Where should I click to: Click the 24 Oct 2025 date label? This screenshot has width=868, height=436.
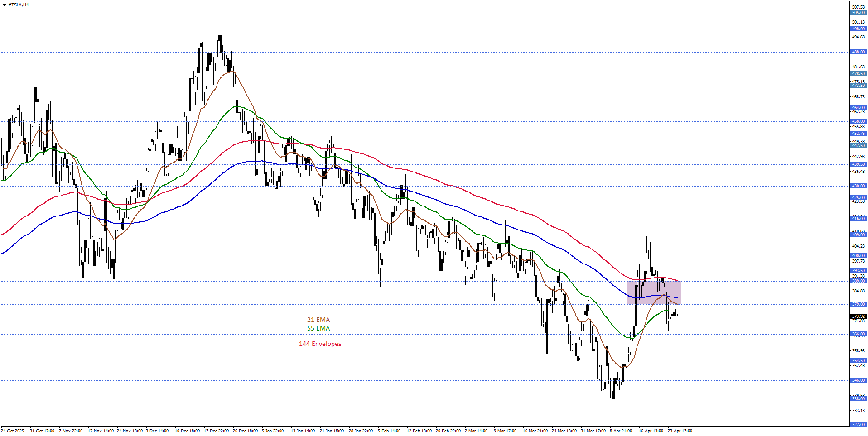(x=13, y=431)
